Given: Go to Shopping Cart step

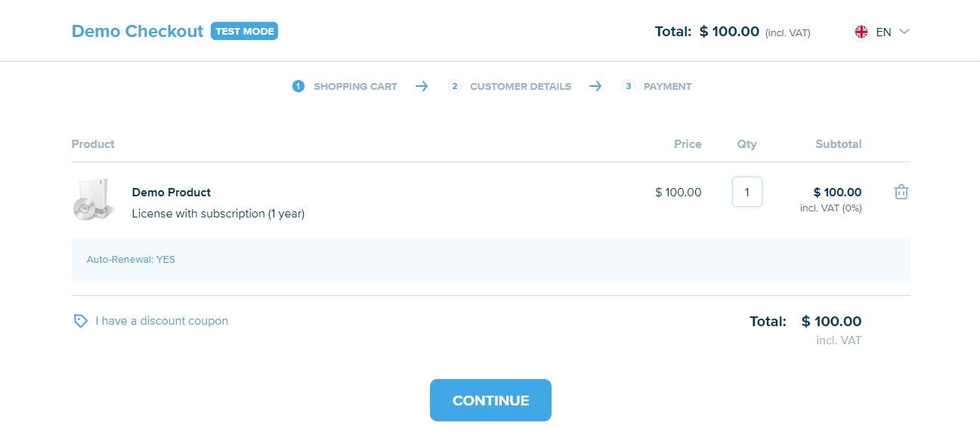Looking at the screenshot, I should tap(355, 86).
